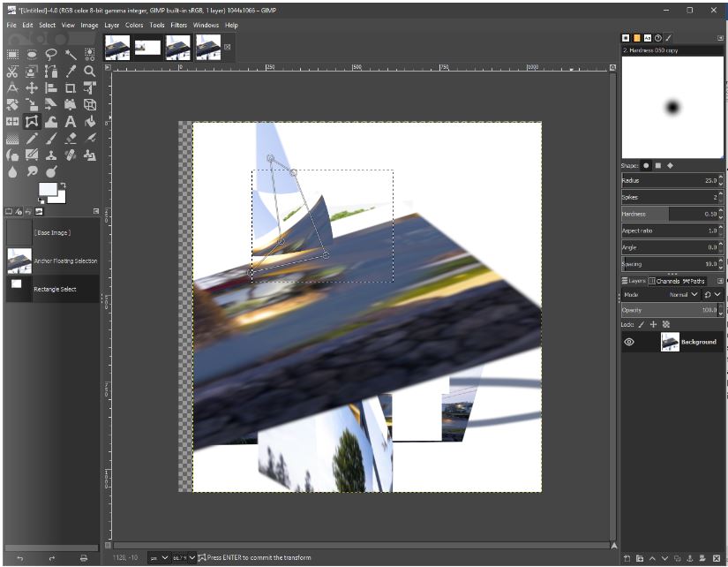Select the Pencil tool
The width and height of the screenshot is (728, 567).
[x=32, y=138]
